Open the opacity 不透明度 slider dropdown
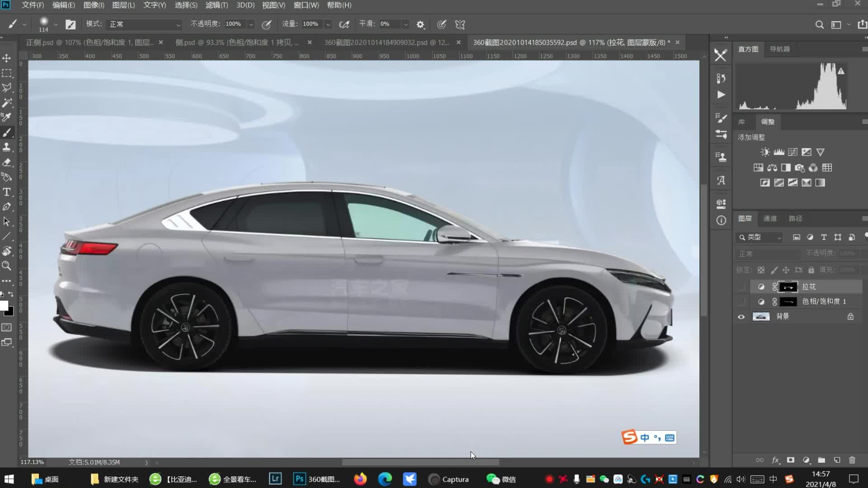Viewport: 868px width, 488px height. [251, 24]
